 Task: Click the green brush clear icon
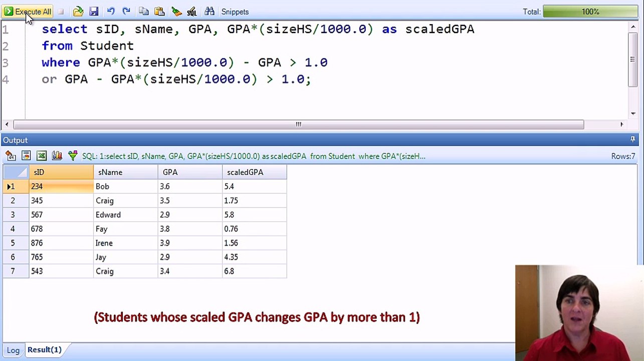click(176, 12)
